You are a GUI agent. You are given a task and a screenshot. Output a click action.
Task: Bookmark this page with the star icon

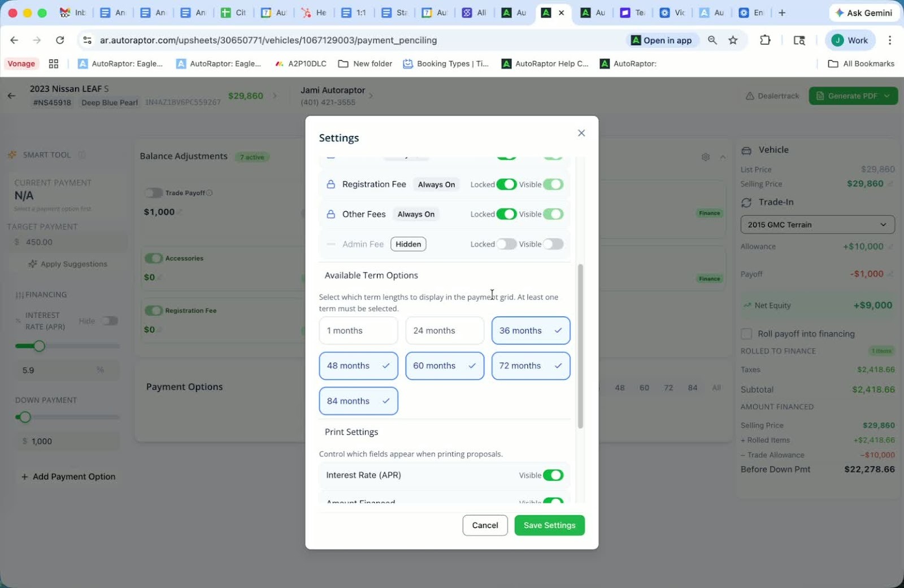point(733,40)
